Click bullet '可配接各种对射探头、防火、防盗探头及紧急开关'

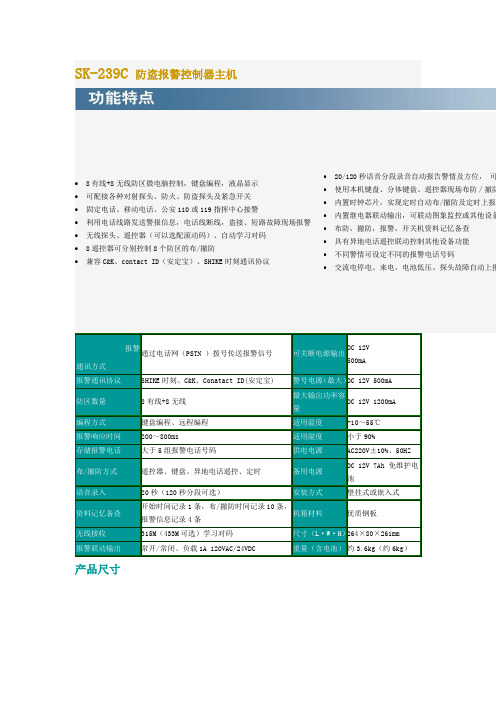(x=169, y=197)
